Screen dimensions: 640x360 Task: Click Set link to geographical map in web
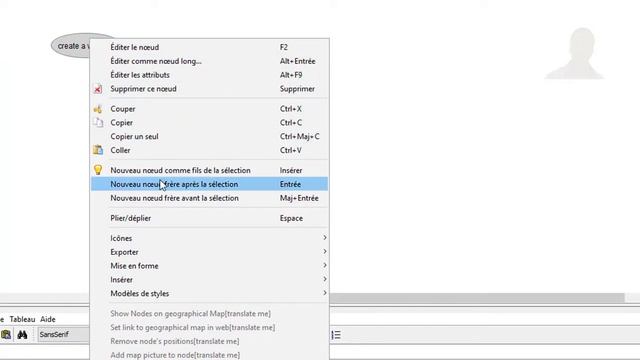209,328
